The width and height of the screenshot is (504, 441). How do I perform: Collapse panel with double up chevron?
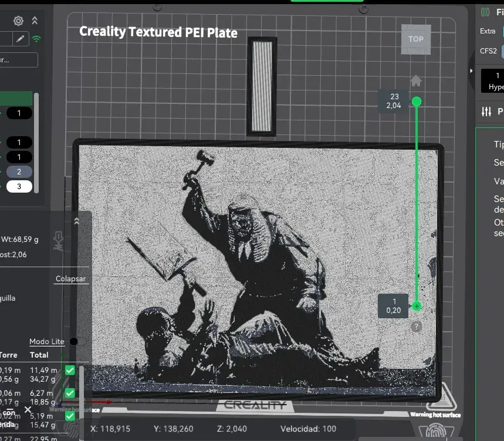click(35, 21)
